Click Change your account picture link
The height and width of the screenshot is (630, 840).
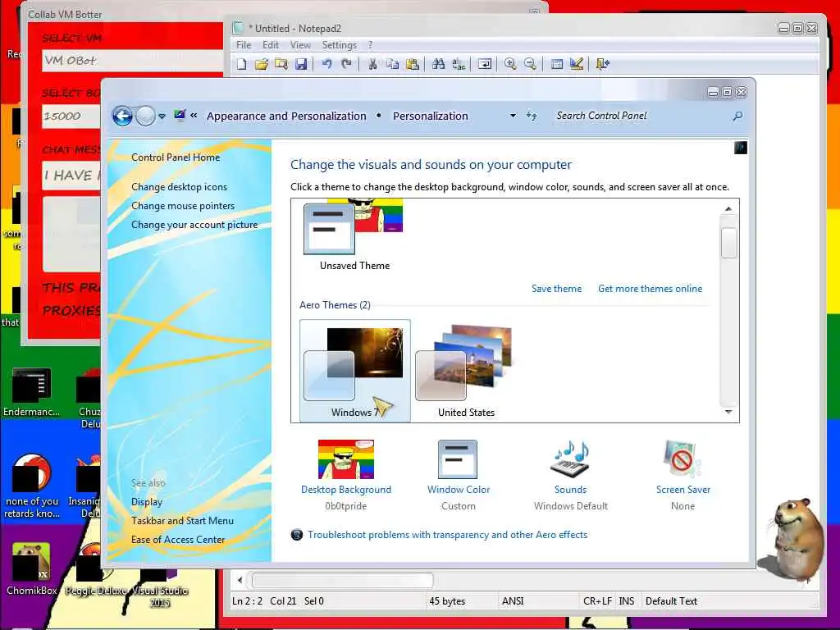coord(194,225)
